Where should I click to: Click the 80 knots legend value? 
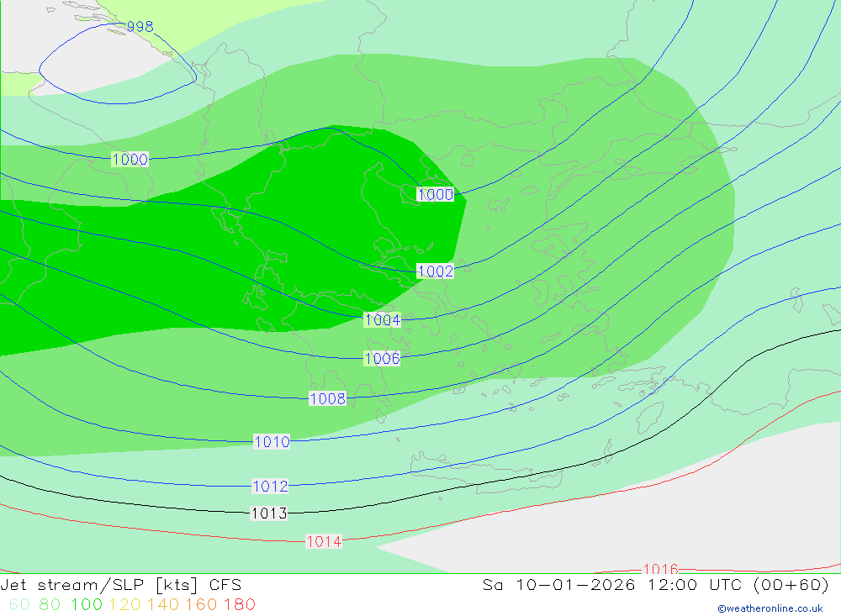(x=50, y=604)
